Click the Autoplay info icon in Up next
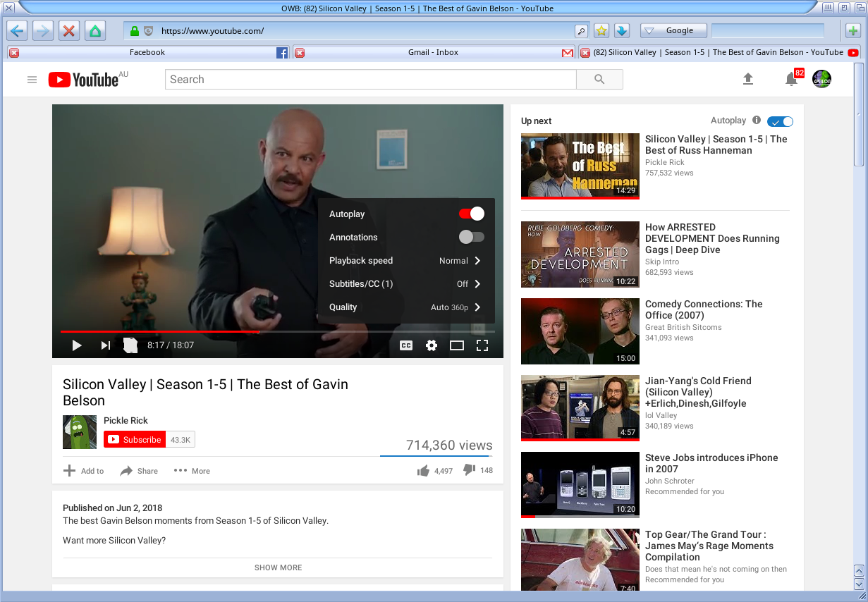Viewport: 868px width, 602px height. 757,121
